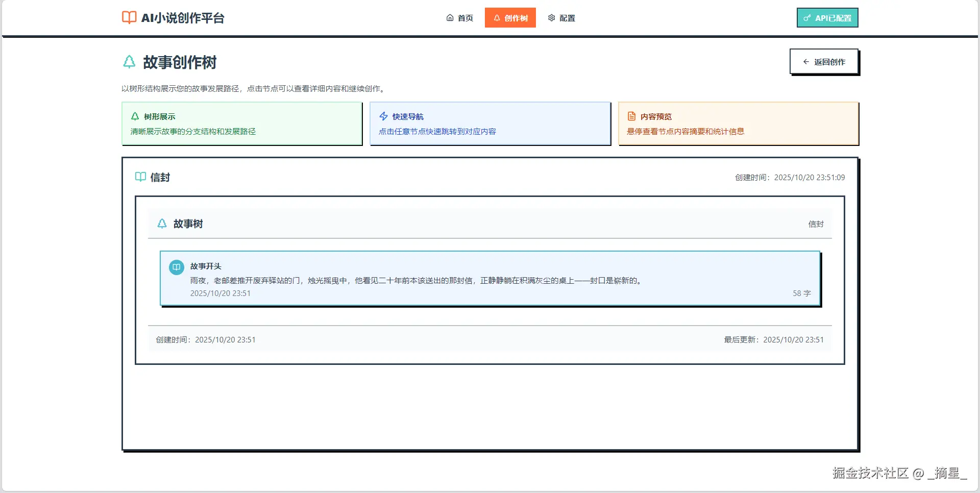
Task: Open the 首页 navigation item
Action: pyautogui.click(x=459, y=18)
